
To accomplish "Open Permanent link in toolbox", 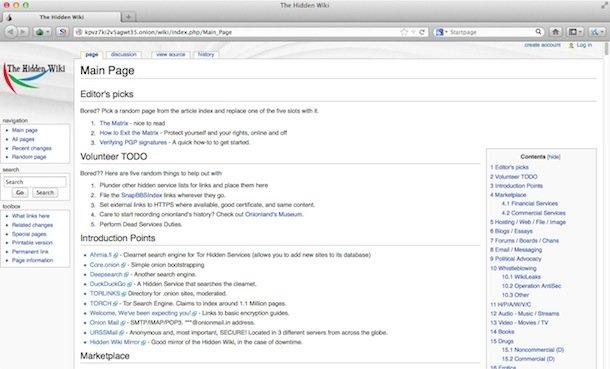I will 30,252.
